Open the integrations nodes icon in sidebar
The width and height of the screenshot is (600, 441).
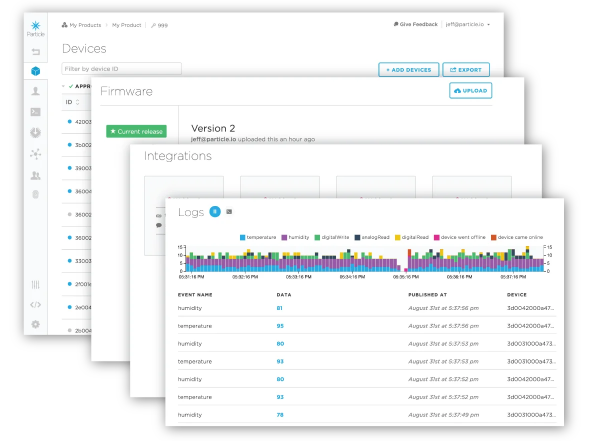pyautogui.click(x=35, y=154)
